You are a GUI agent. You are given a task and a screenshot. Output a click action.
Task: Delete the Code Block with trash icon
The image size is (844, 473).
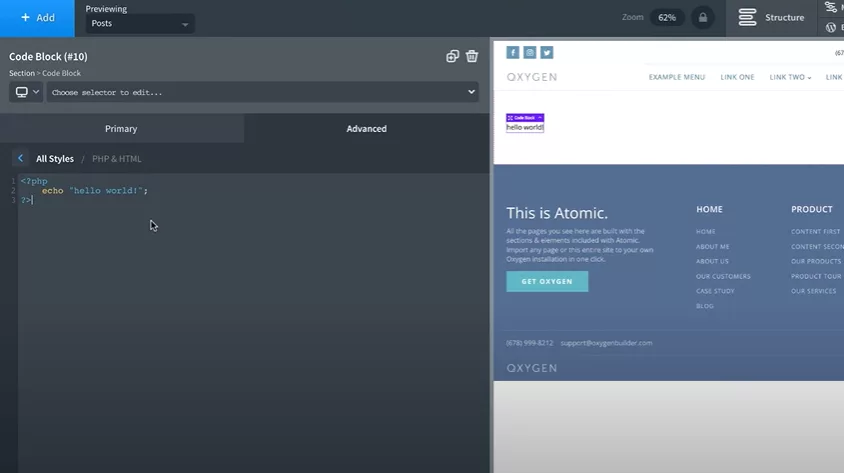(472, 56)
